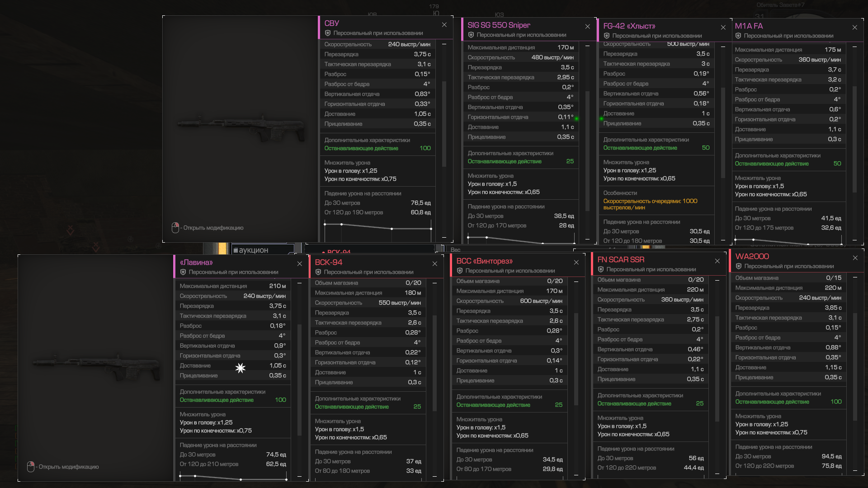Collapse ВСС «Винторез» stats top dash
868x488 pixels.
click(x=576, y=282)
